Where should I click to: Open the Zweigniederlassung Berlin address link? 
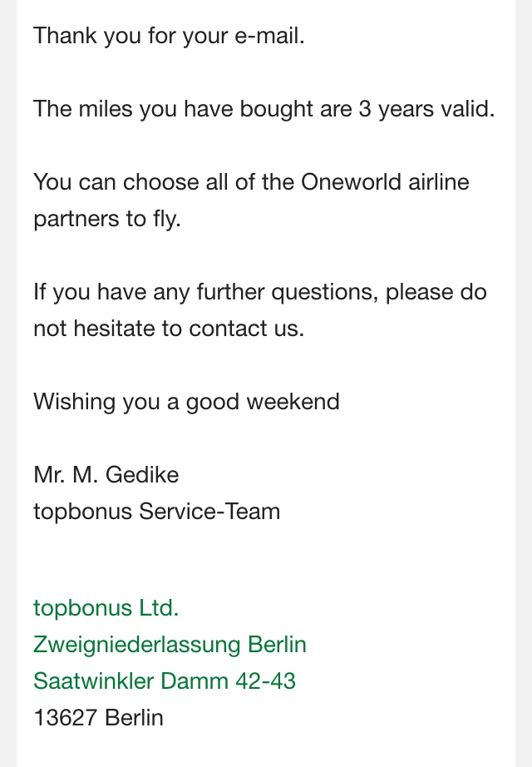pos(170,646)
